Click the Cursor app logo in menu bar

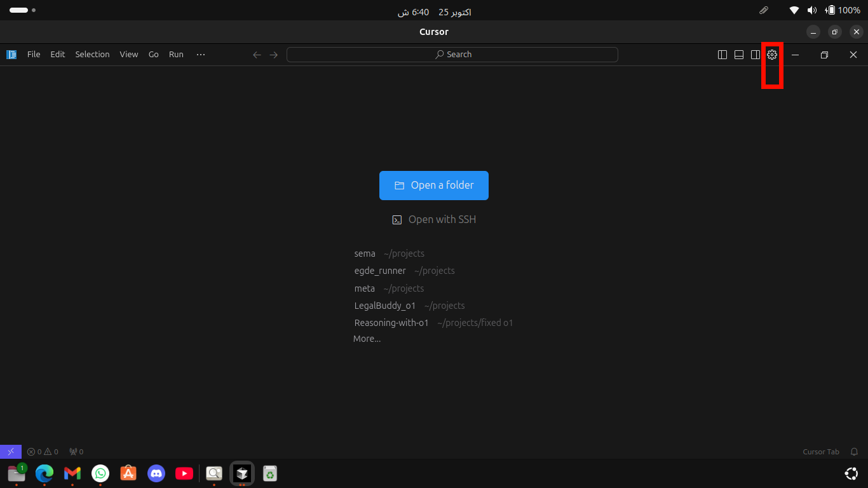tap(11, 55)
